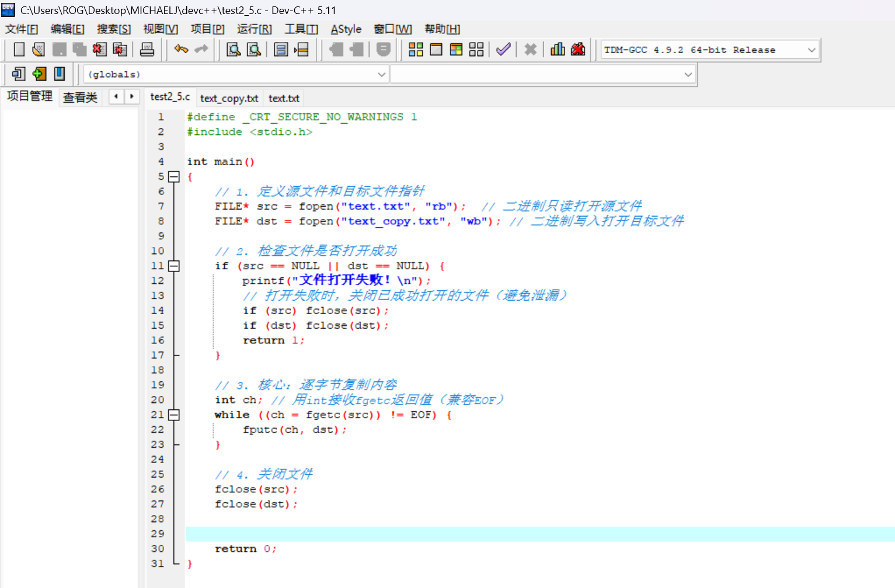Image resolution: width=895 pixels, height=588 pixels.
Task: Click the line number 18 in the gutter
Action: pos(158,370)
